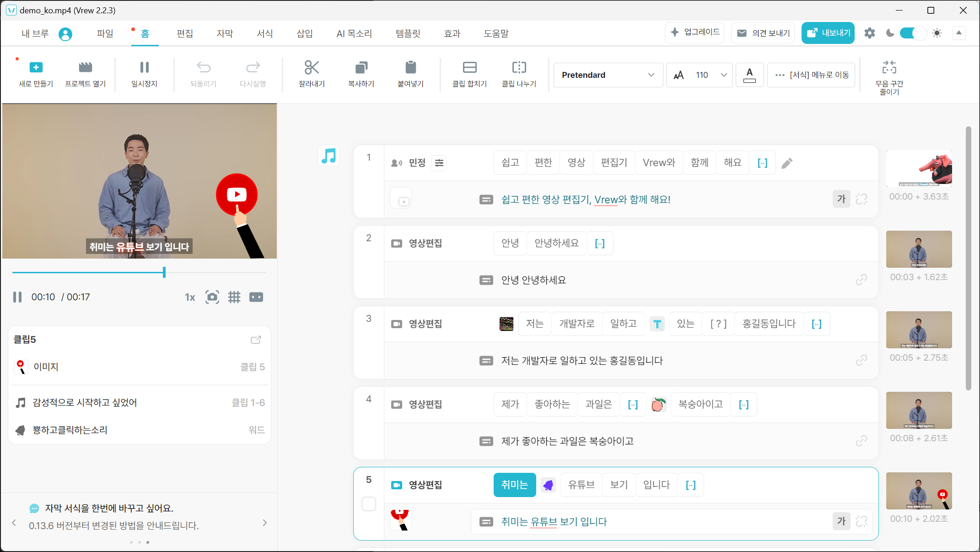Viewport: 980px width, 552px height.
Task: Click the peach image icon in clip 4
Action: click(658, 404)
